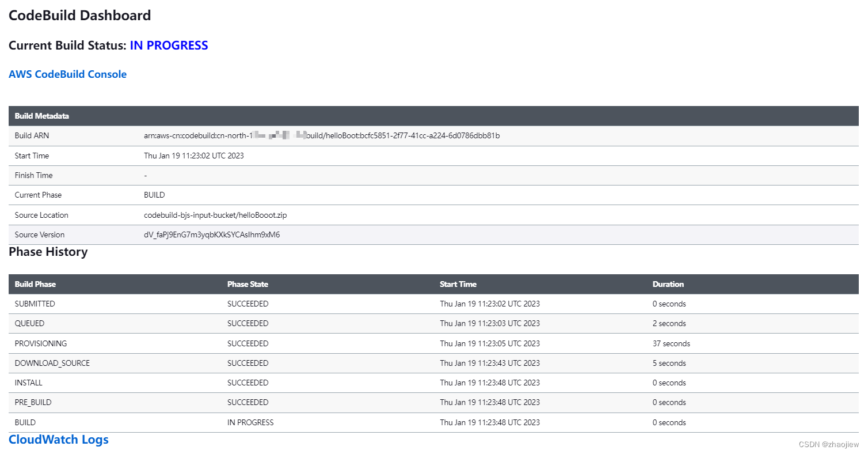Click SUCCEEDED state in the PROVISIONING row
The image size is (868, 454).
coord(248,343)
